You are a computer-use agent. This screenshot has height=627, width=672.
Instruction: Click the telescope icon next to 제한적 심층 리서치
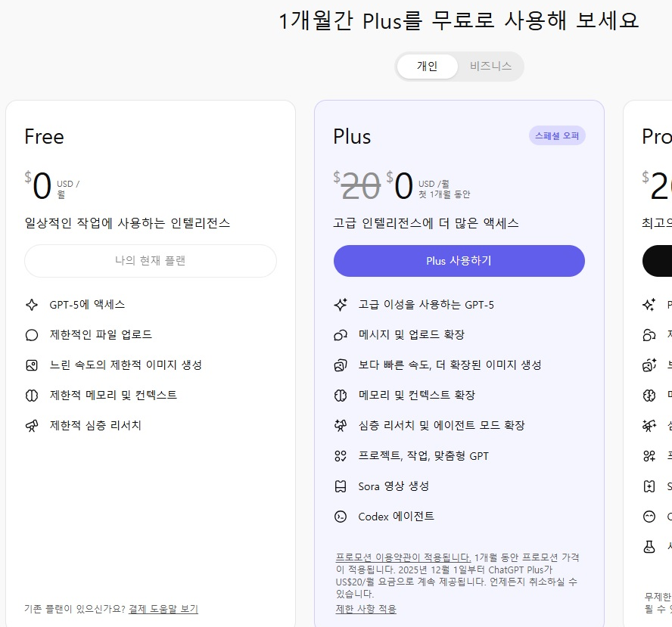coord(32,424)
